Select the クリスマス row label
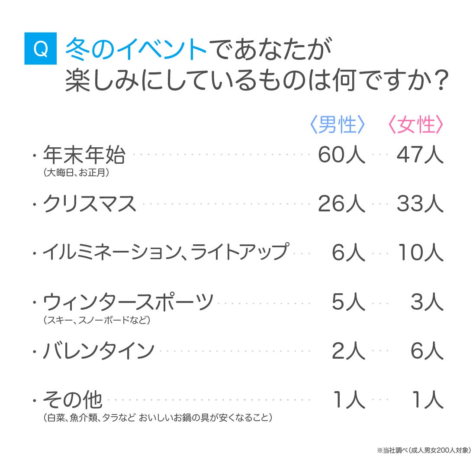Viewport: 476px width, 457px height. click(90, 204)
